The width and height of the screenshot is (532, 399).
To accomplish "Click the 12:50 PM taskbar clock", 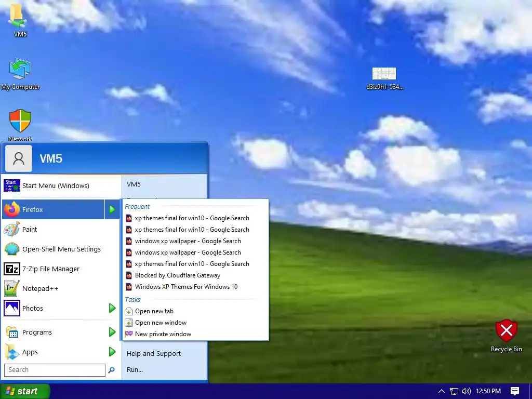I will pos(488,391).
